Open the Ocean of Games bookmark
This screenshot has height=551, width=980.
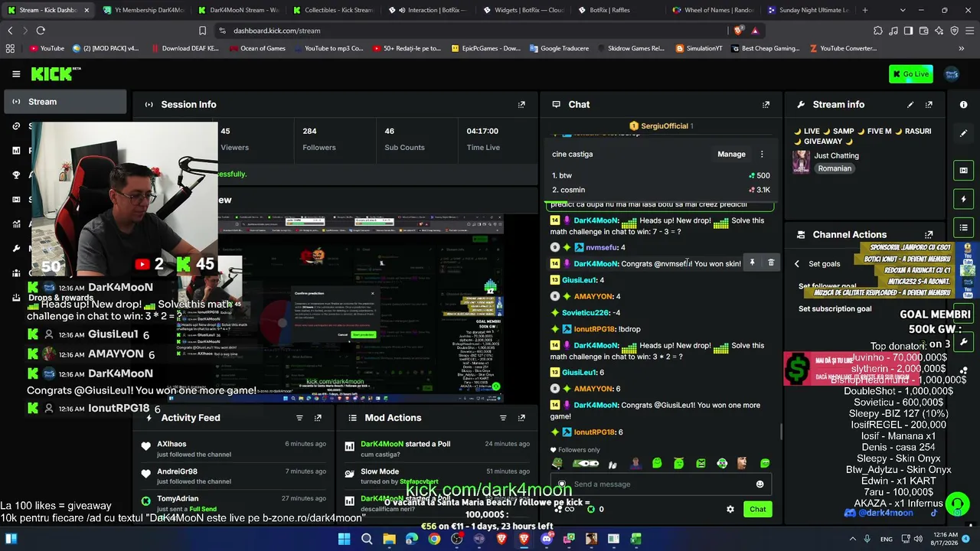[256, 48]
